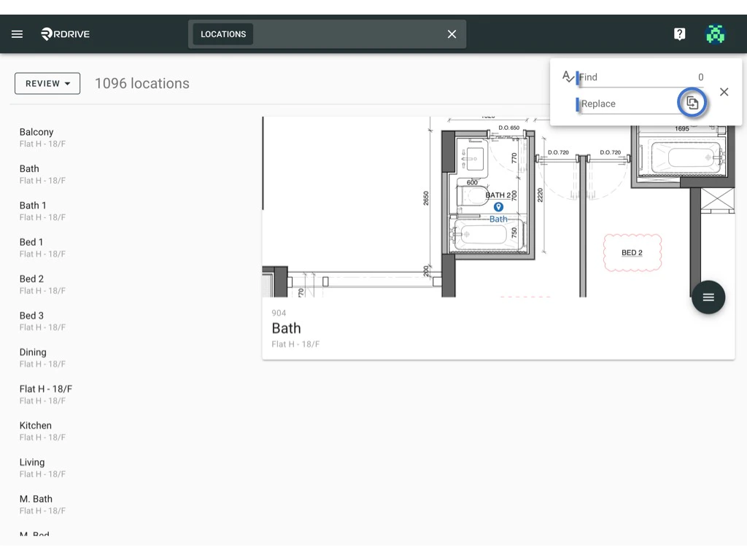Click the spellcheck icon beside Find
This screenshot has height=560, width=747.
tap(568, 77)
